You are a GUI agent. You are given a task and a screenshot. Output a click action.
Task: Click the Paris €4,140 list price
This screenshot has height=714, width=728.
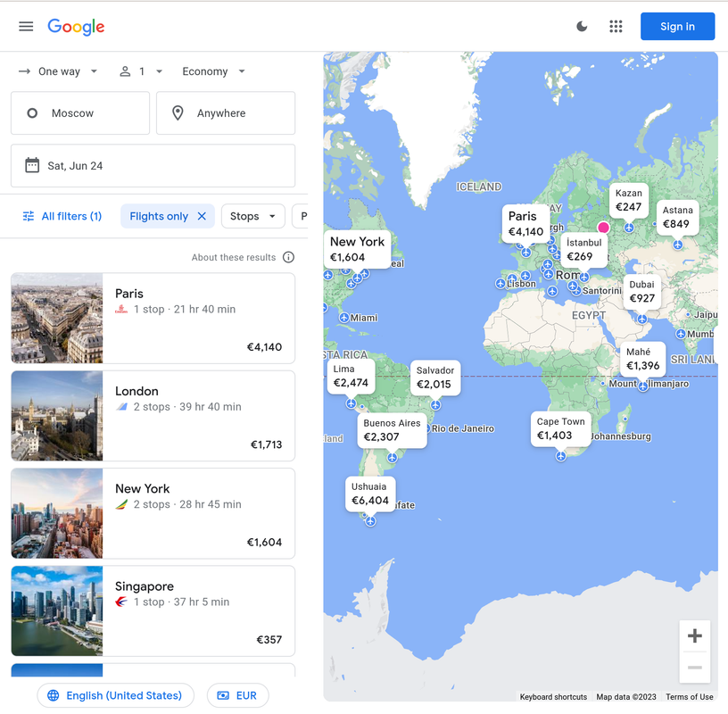(x=264, y=347)
